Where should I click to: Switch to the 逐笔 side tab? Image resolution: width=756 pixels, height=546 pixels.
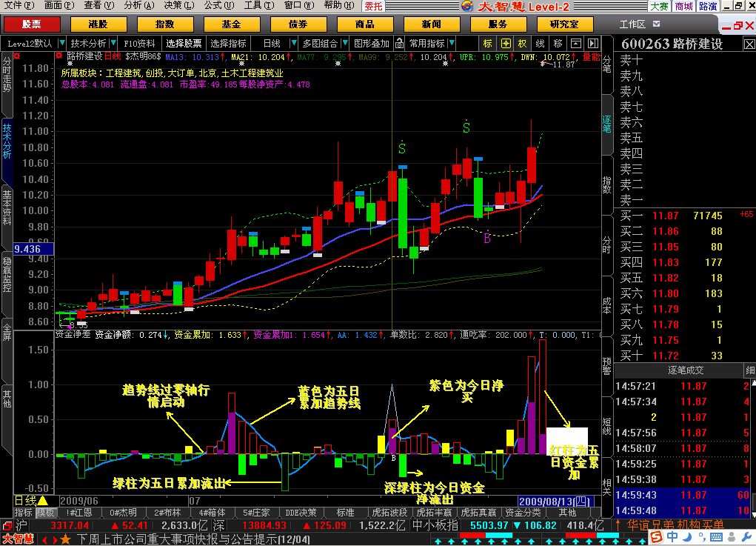(x=607, y=124)
